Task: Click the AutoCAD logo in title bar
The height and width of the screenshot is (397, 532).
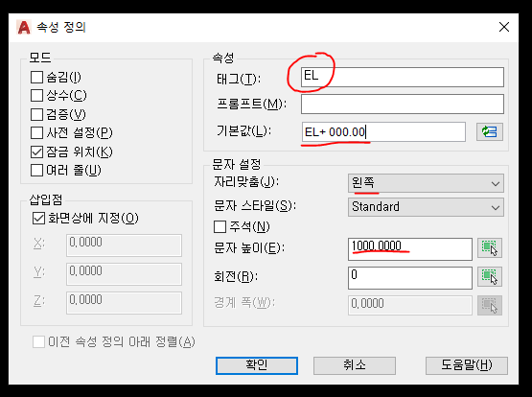Action: pos(24,27)
